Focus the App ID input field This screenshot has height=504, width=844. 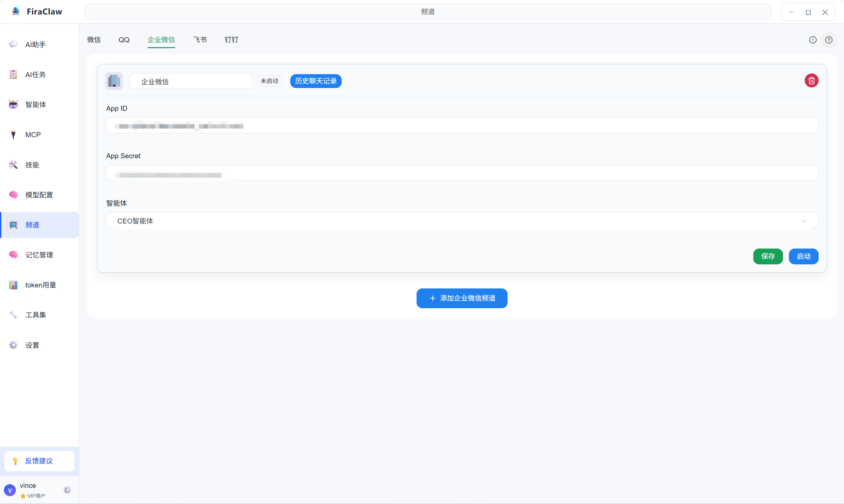click(462, 126)
